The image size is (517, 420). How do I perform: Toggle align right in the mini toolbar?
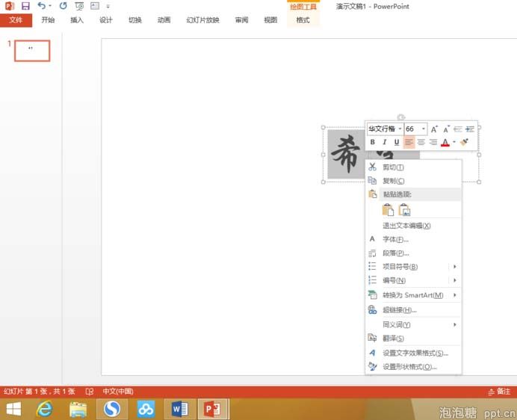click(433, 142)
